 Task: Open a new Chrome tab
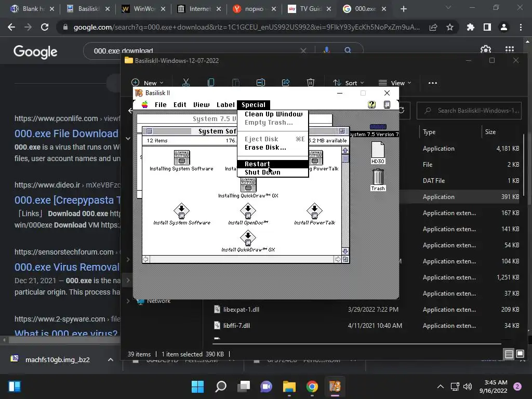403,9
